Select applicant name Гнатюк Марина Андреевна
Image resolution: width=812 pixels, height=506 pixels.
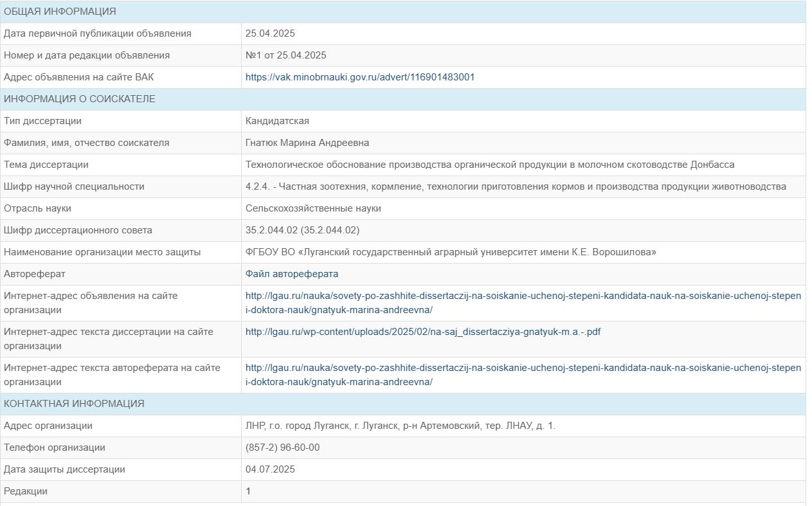coord(307,143)
